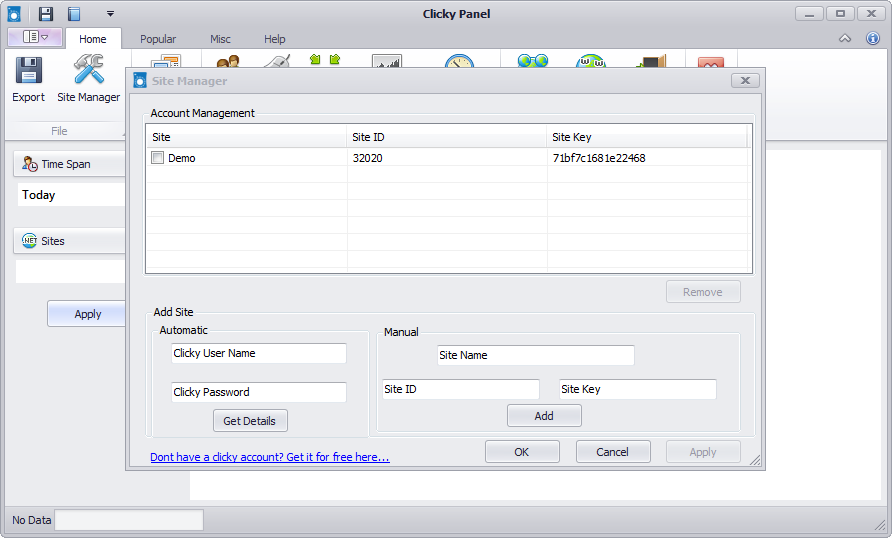Click the Sites panel NET globe icon

coord(30,241)
